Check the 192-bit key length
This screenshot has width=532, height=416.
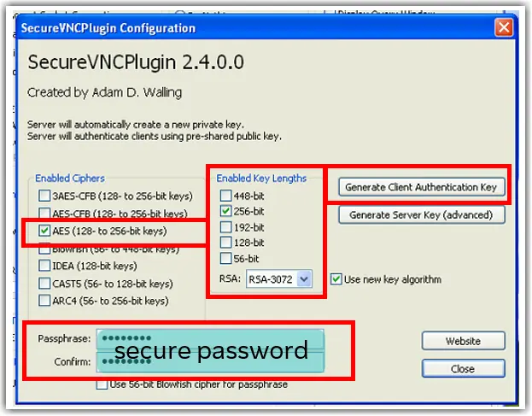click(x=226, y=226)
